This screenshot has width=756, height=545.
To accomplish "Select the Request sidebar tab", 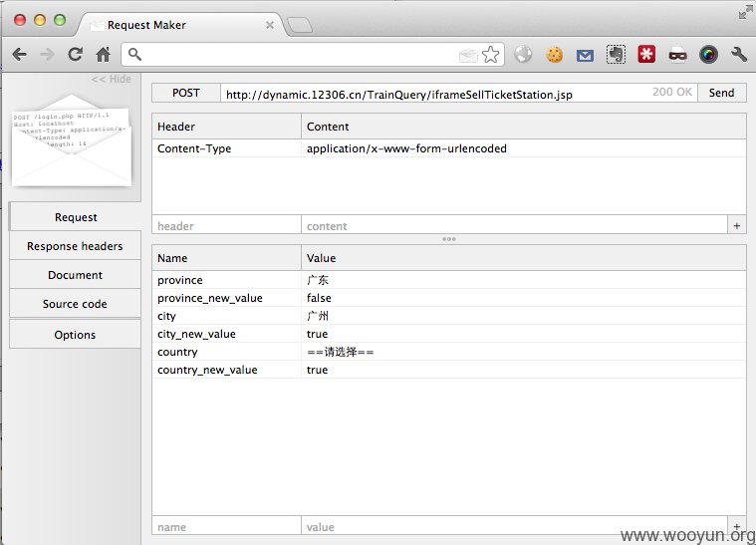I will pos(76,217).
